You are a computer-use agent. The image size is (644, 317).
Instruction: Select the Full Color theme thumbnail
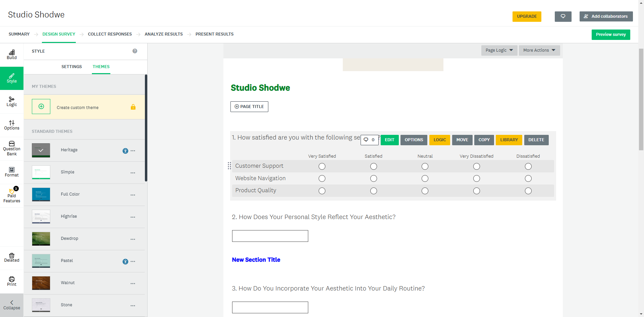click(x=41, y=195)
